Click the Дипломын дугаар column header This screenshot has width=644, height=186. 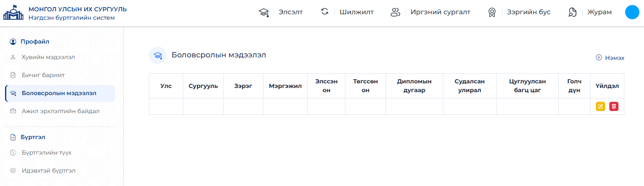(x=414, y=86)
